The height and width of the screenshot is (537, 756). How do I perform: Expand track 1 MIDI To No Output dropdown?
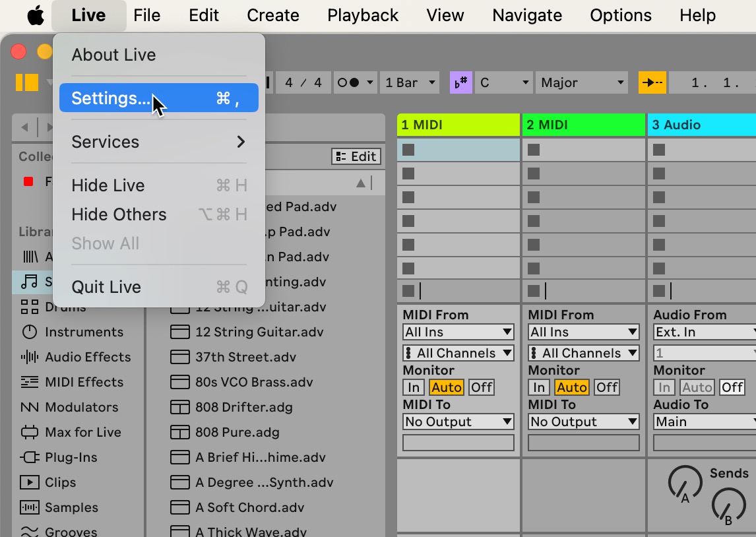click(458, 422)
